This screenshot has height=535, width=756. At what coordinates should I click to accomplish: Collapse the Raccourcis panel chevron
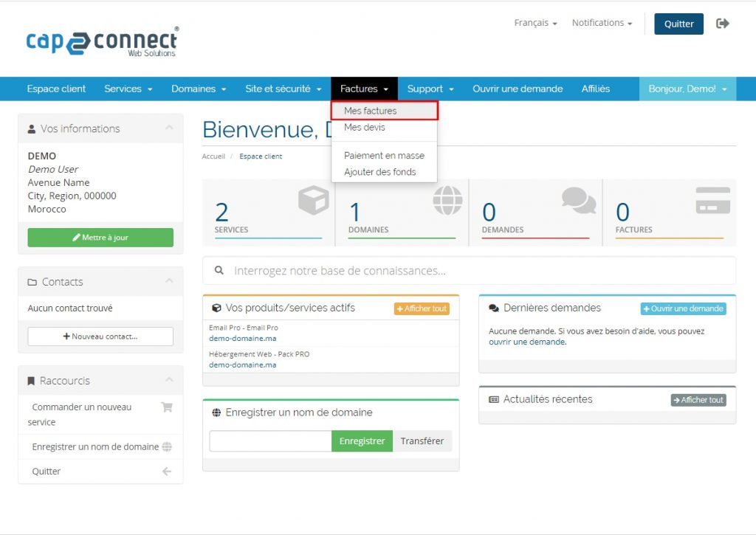click(x=169, y=380)
